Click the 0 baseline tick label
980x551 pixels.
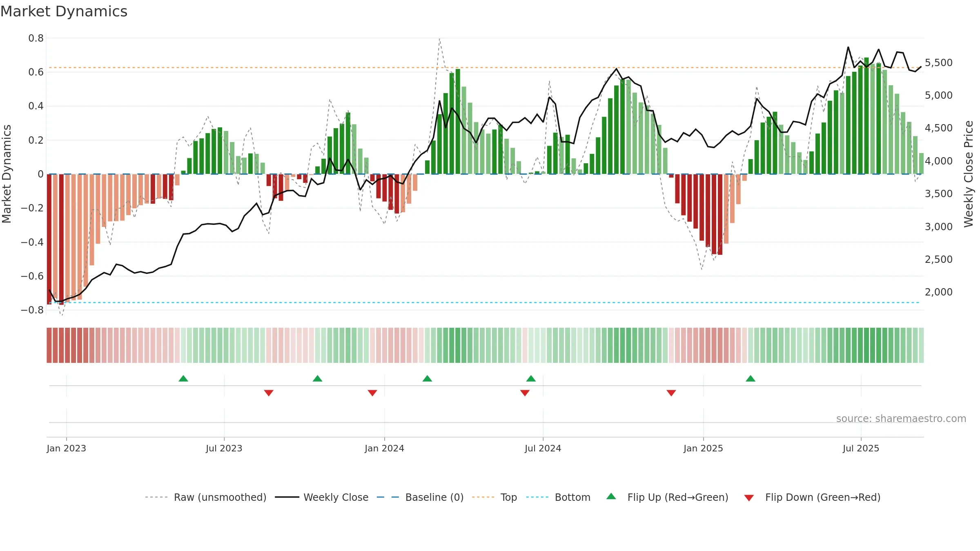tap(40, 174)
